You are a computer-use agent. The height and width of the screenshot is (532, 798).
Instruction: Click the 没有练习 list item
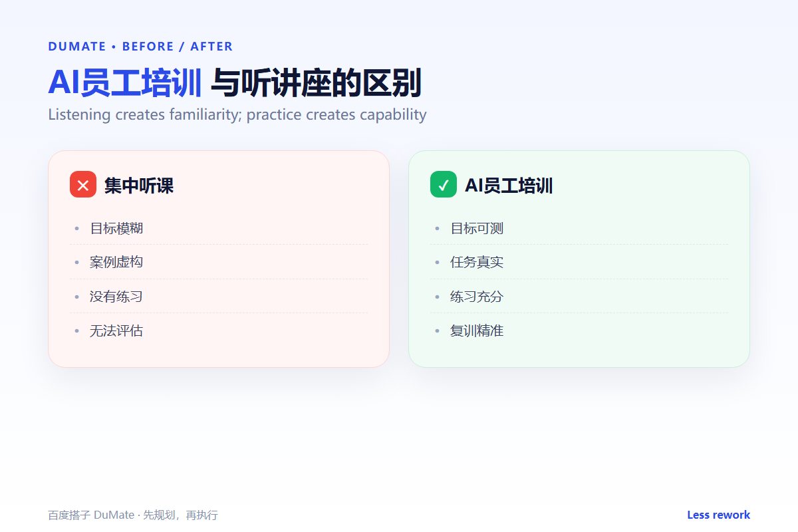pos(219,296)
